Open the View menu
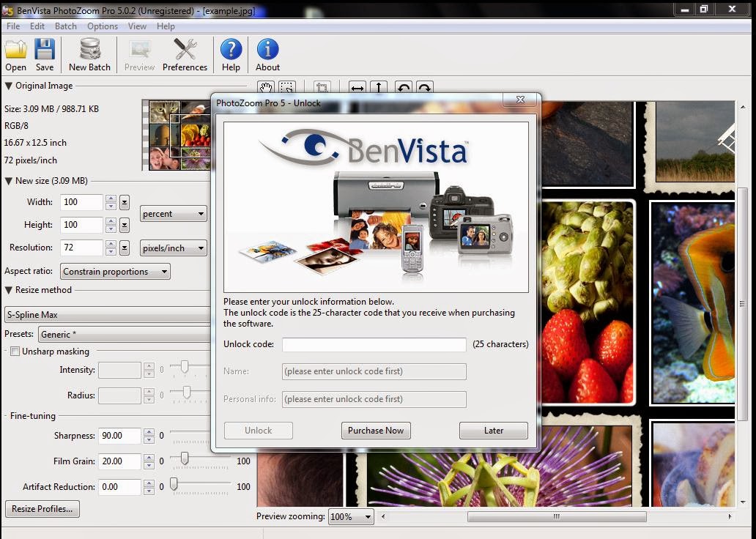Viewport: 756px width, 539px height. [137, 26]
